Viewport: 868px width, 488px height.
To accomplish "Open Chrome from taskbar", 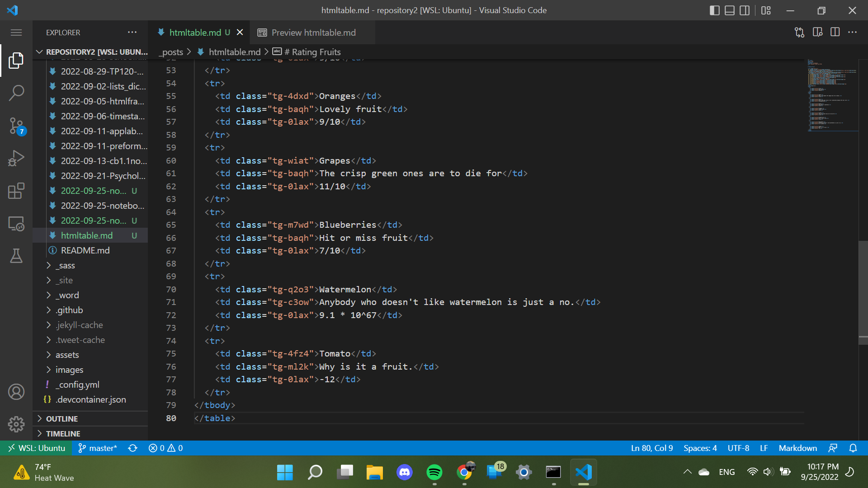I will click(464, 472).
